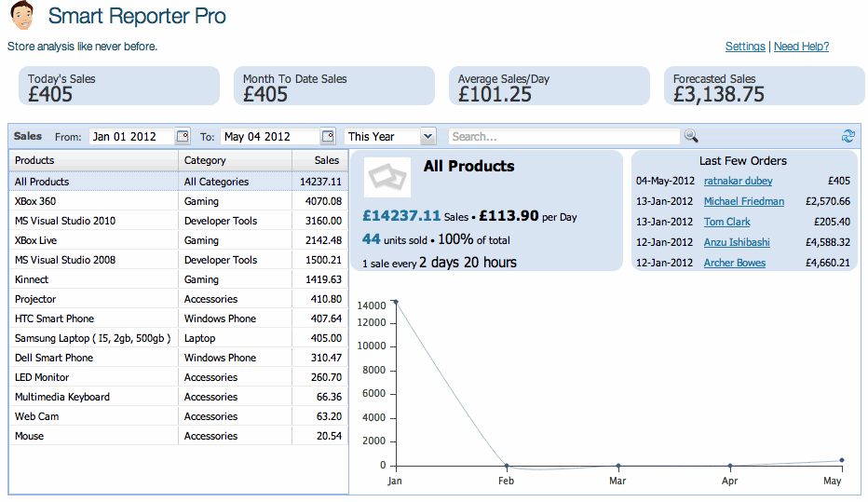
Task: Open ratnakar dubey's order link
Action: pos(738,181)
